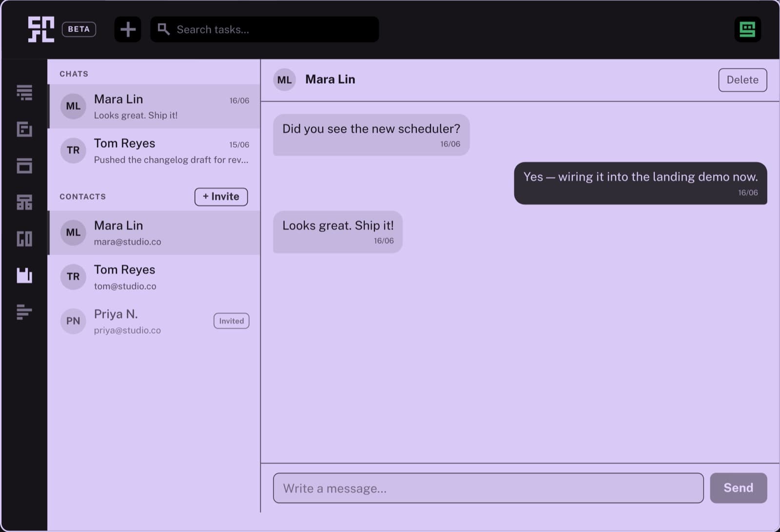Click the Send button
The width and height of the screenshot is (780, 532).
[739, 488]
